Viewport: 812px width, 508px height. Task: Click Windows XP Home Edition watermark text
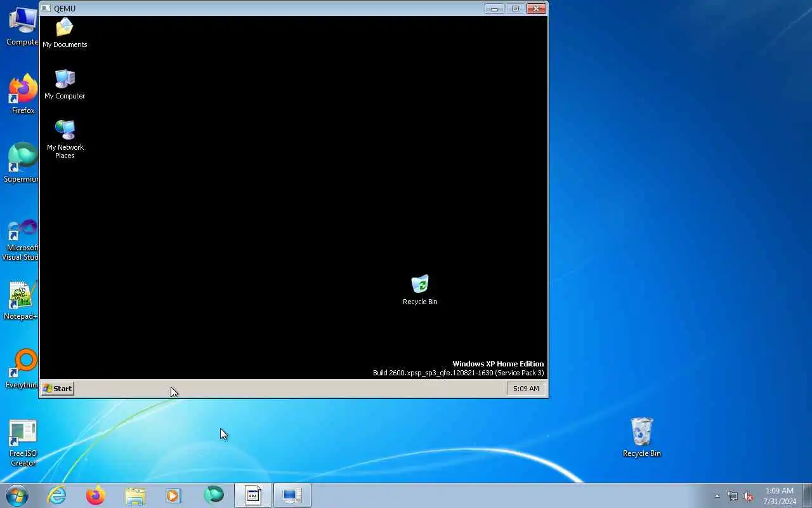pos(498,364)
